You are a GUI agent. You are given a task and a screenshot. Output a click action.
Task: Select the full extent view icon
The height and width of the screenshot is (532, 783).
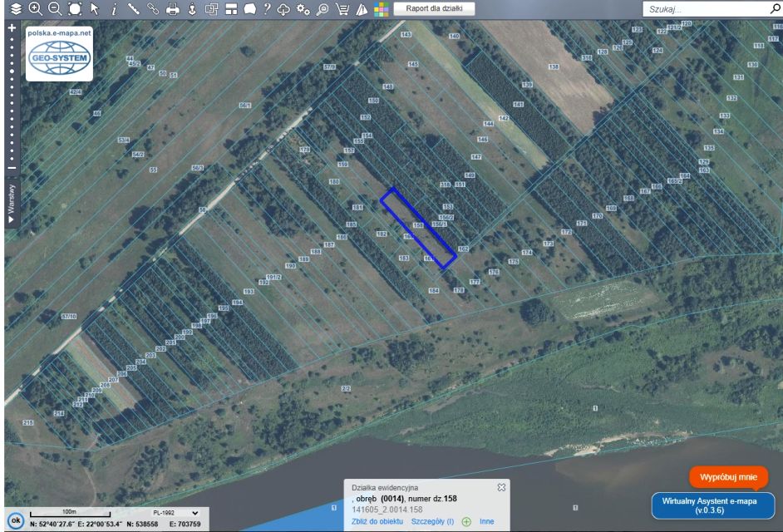point(75,8)
